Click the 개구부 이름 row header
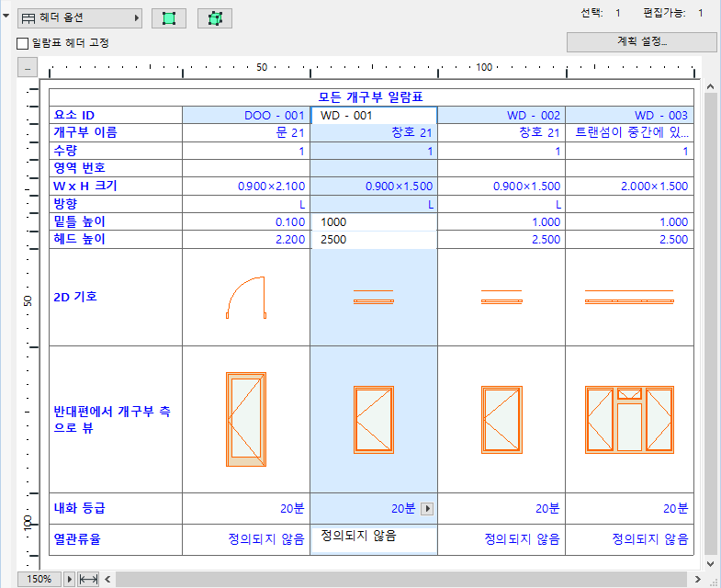 pos(116,133)
